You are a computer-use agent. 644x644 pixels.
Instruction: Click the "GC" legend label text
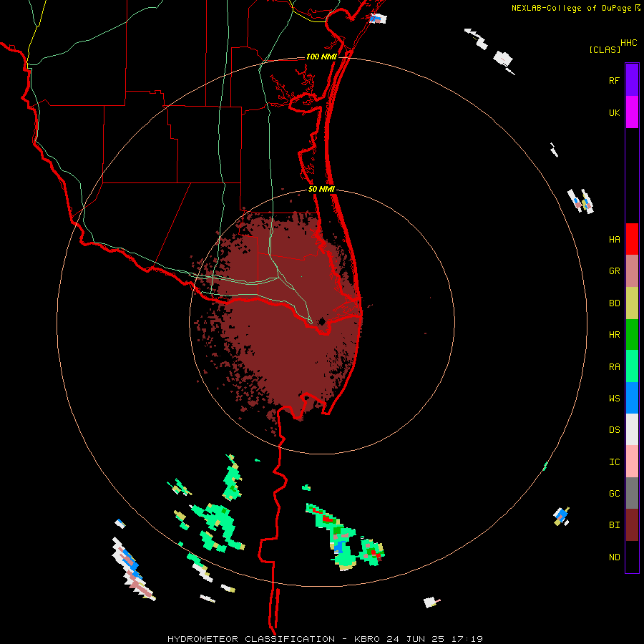(614, 494)
